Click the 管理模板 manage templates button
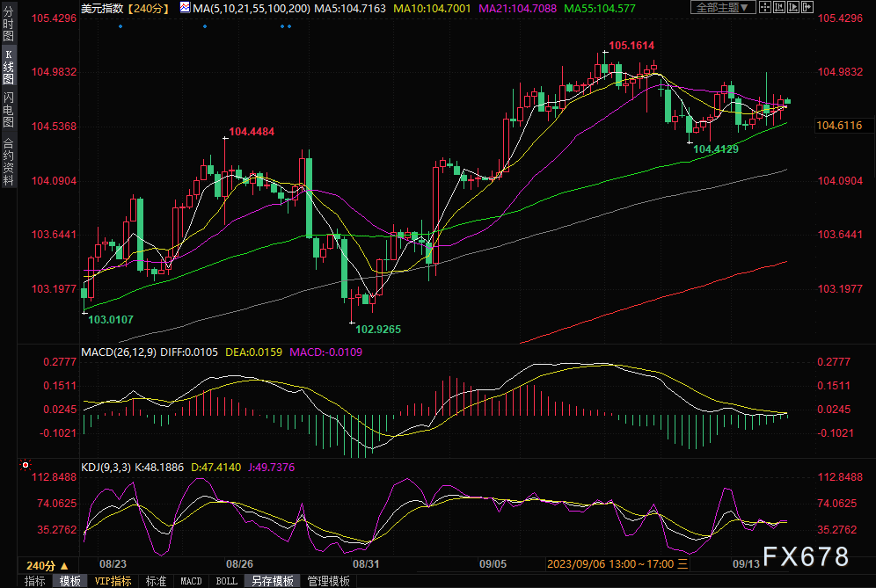The image size is (876, 588). [x=328, y=581]
